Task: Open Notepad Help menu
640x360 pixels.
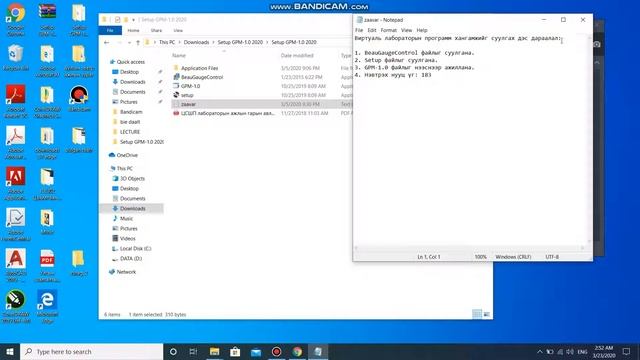Action: click(422, 30)
